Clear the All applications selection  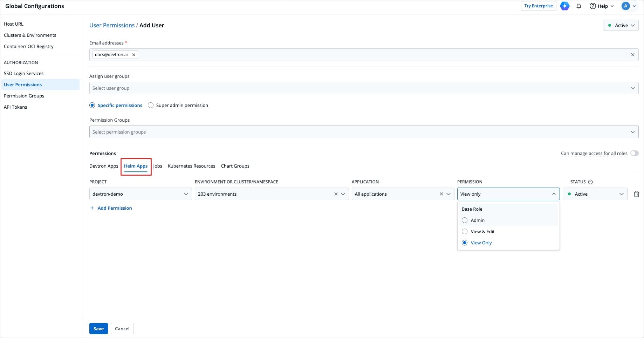(441, 194)
